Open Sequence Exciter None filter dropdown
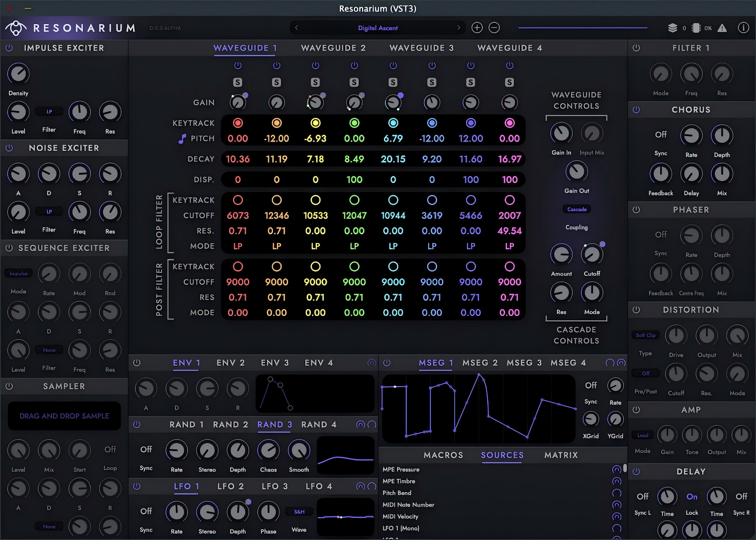 point(49,350)
